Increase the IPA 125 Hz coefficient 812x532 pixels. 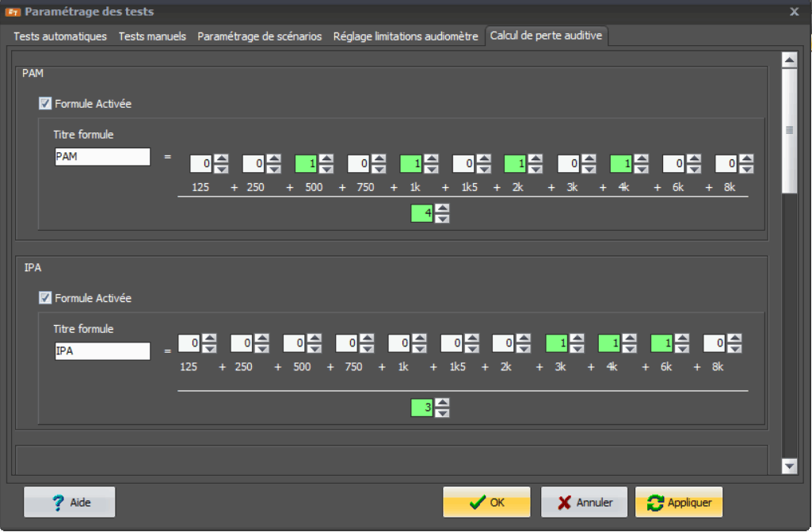point(209,338)
